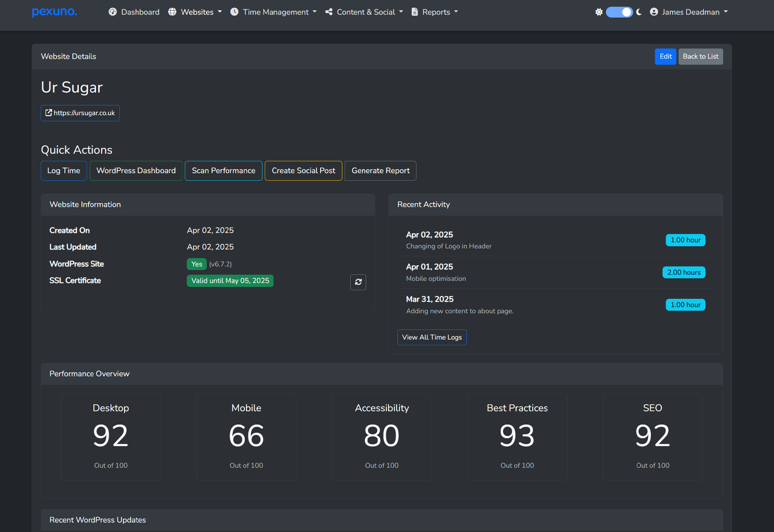Click the sun light-mode icon
Image resolution: width=774 pixels, height=532 pixels.
tap(599, 12)
